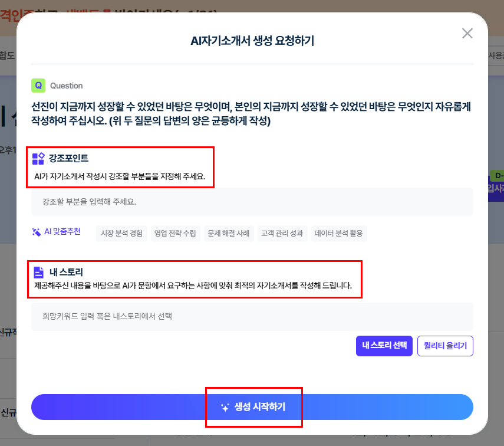The image size is (504, 446).
Task: Click the 강조포인트 section heading
Action: [x=68, y=158]
